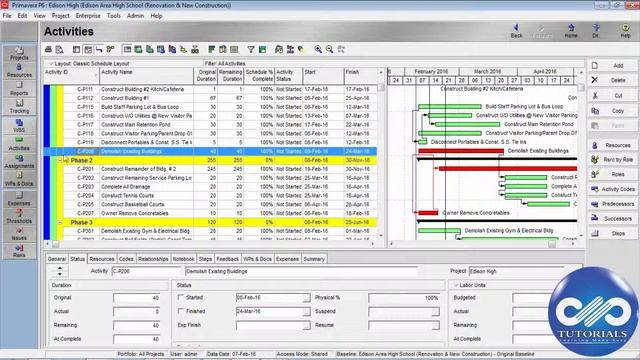Switch to the Relationships tab
Image resolution: width=640 pixels, height=360 pixels.
coord(153,259)
